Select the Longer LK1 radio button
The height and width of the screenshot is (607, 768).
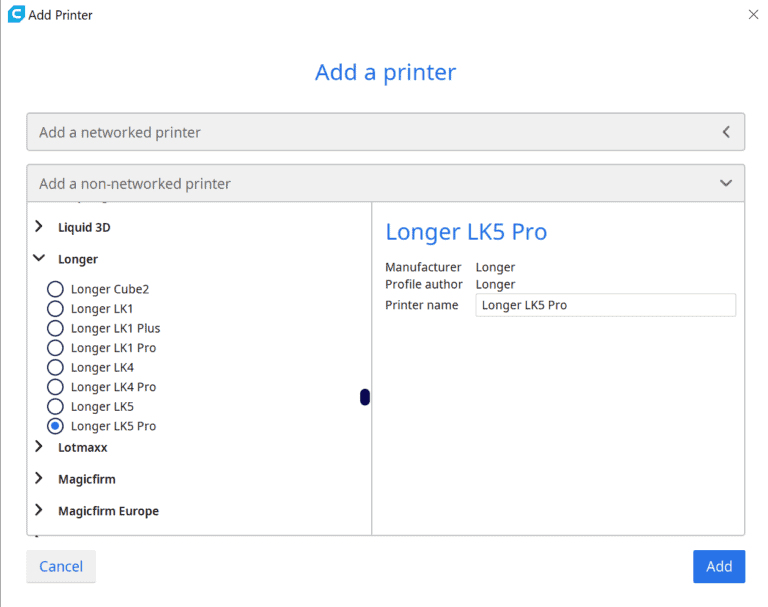pyautogui.click(x=55, y=309)
